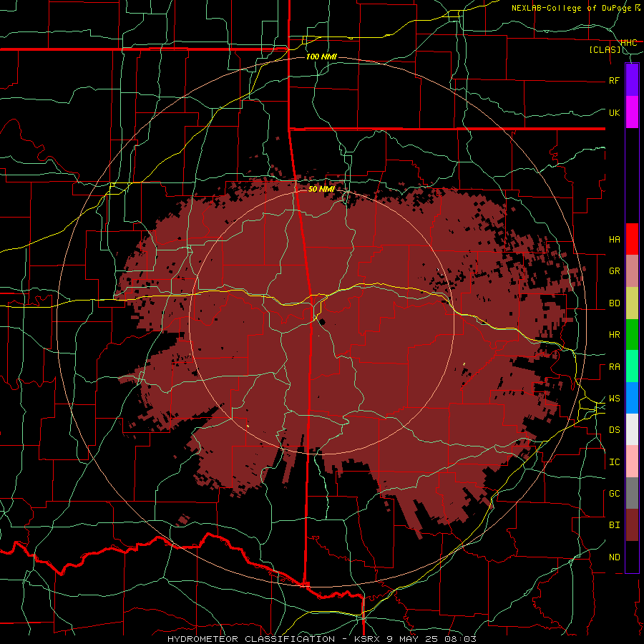This screenshot has height=644, width=644.
Task: Click the BD legend label
Action: 615,303
